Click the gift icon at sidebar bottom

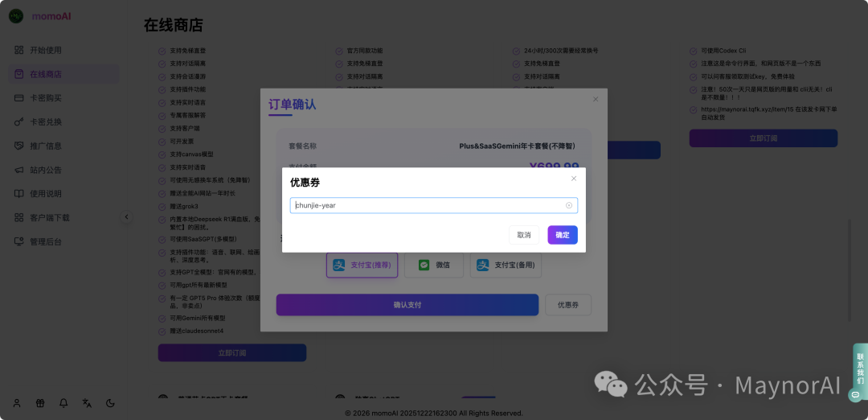point(40,403)
